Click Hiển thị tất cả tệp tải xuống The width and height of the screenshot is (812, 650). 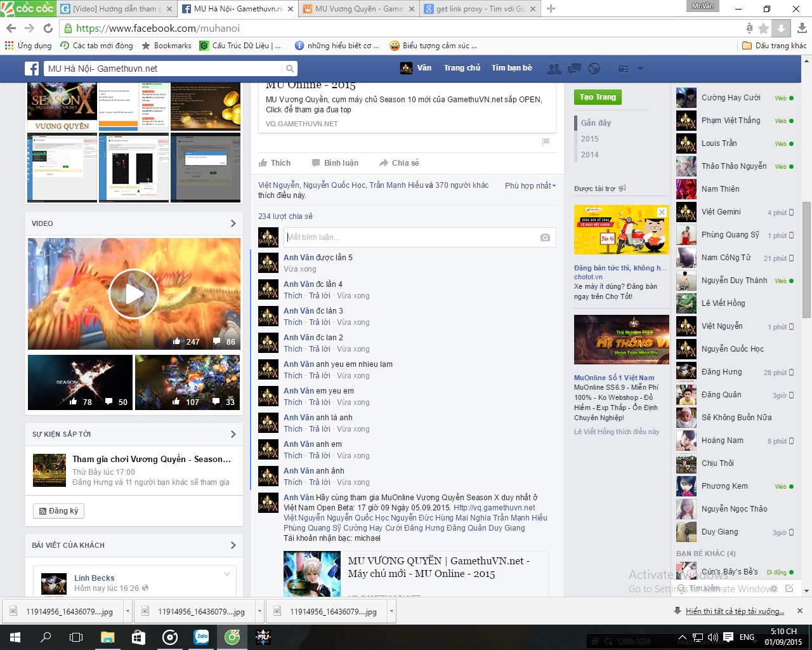[x=735, y=611]
